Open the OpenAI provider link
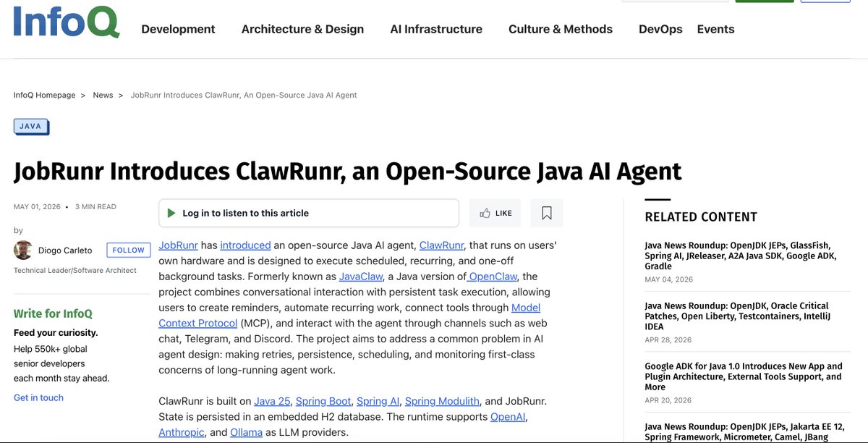868x443 pixels. 508,417
